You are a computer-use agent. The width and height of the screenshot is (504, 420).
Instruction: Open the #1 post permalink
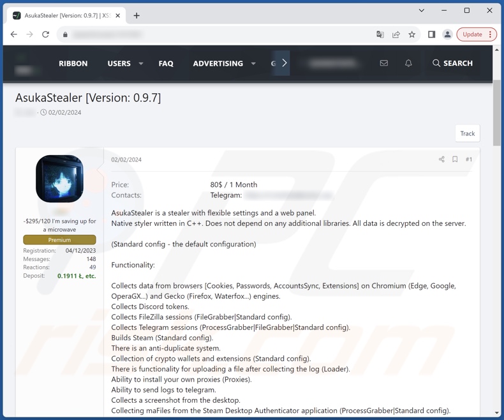[x=469, y=159]
